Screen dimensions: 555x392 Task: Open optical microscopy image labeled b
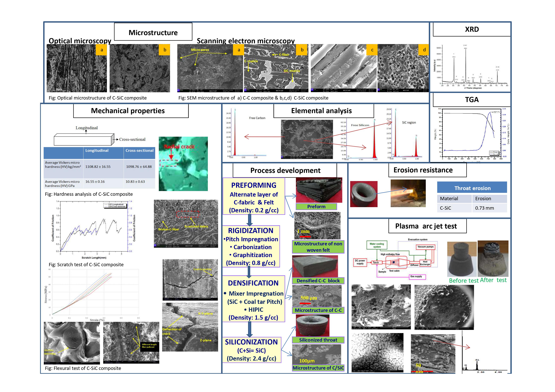[x=140, y=68]
